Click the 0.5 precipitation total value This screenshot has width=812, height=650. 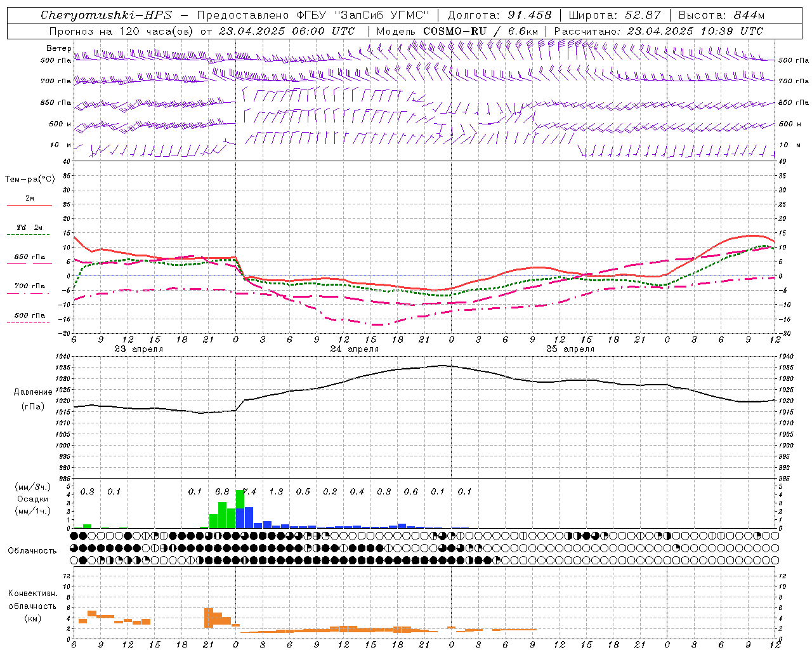tap(303, 492)
